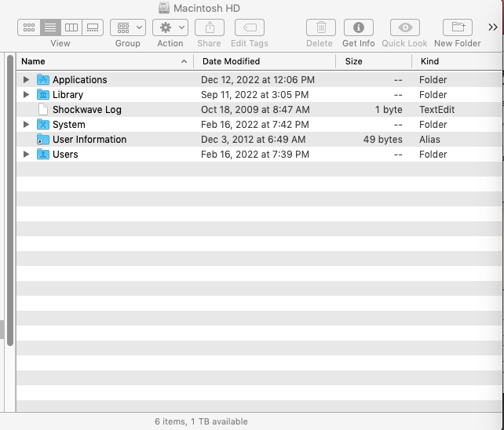Switch to gallery view
Screen dimensions: 504x430
click(93, 27)
